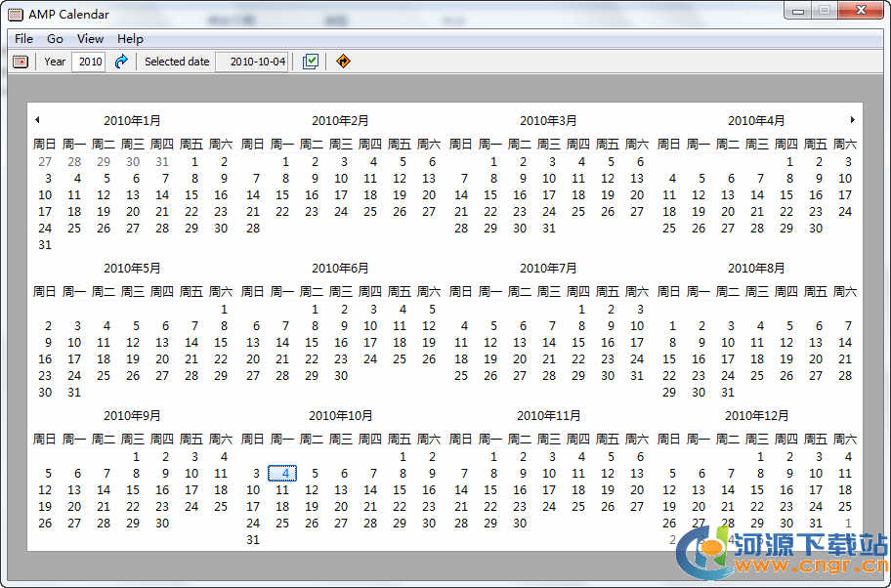Select May 31 in the calendar
Screen dimensions: 891x588
(x=74, y=393)
